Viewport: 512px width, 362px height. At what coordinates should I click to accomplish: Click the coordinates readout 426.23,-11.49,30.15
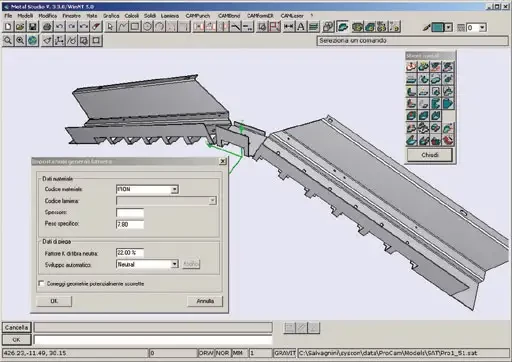coord(35,353)
